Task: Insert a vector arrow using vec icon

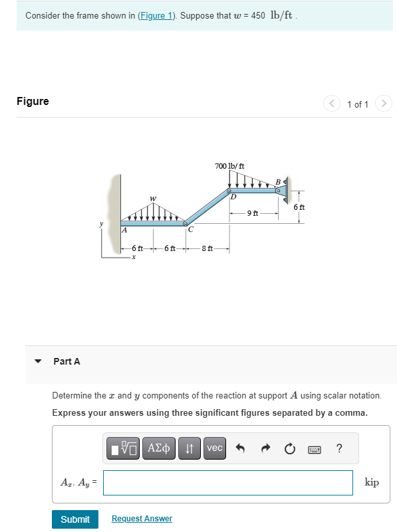Action: (214, 448)
